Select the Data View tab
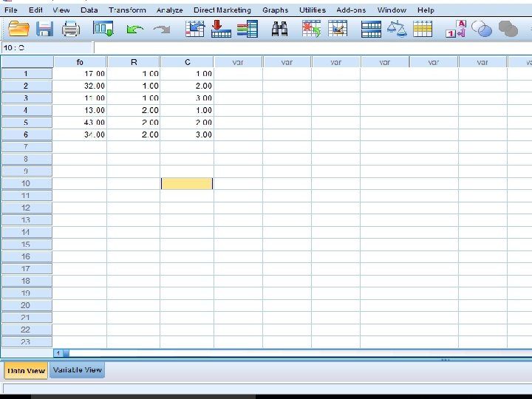This screenshot has width=532, height=399. [x=26, y=370]
